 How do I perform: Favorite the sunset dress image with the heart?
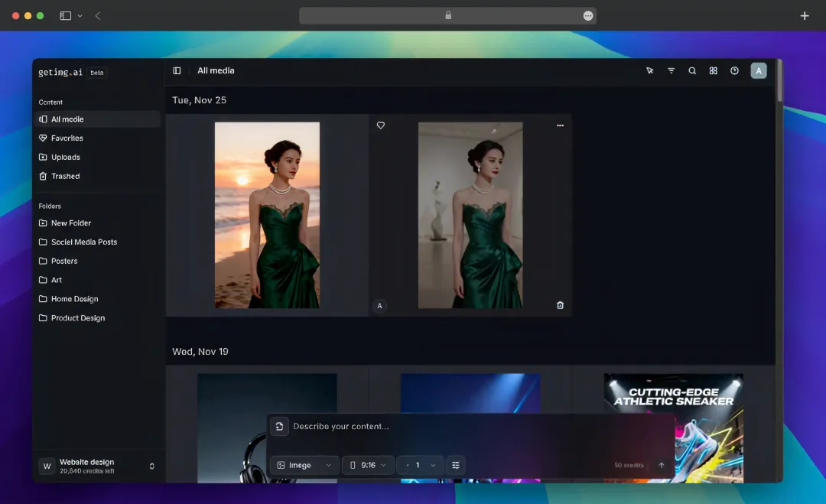[x=380, y=125]
